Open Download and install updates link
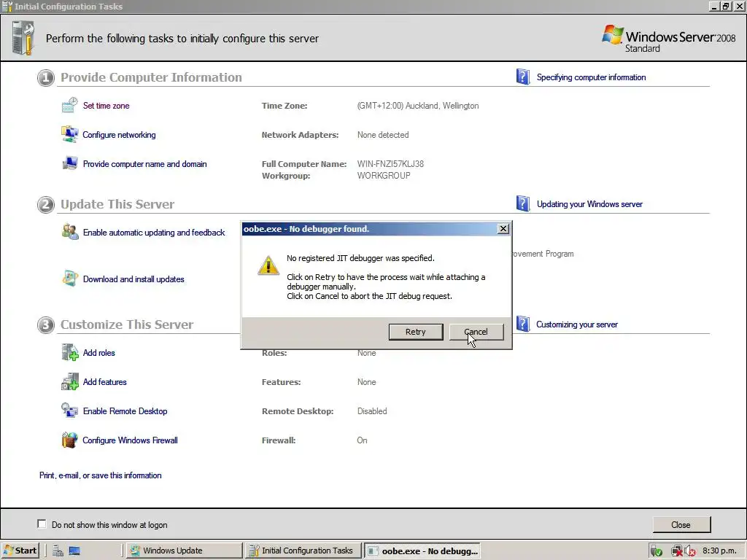The width and height of the screenshot is (747, 560). [133, 279]
